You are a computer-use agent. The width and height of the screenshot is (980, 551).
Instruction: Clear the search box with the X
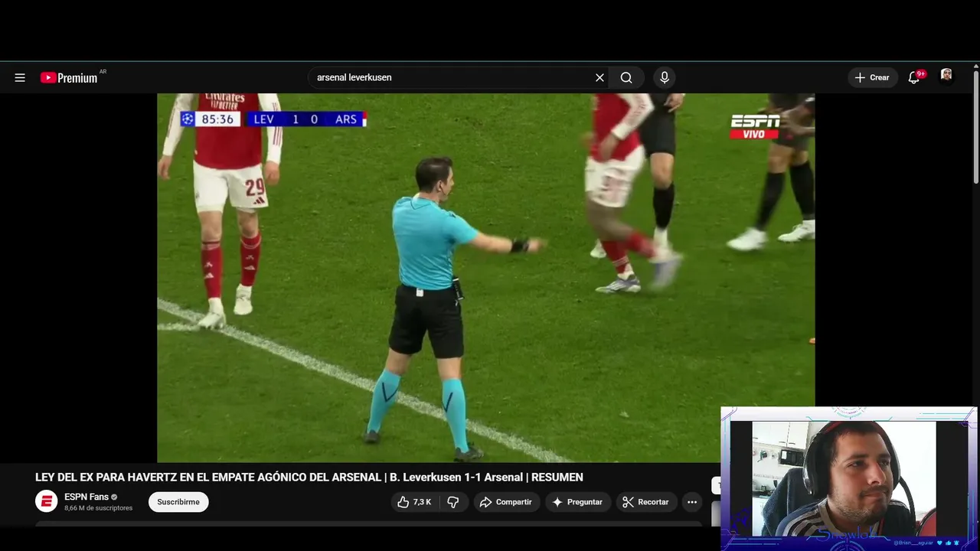coord(599,77)
